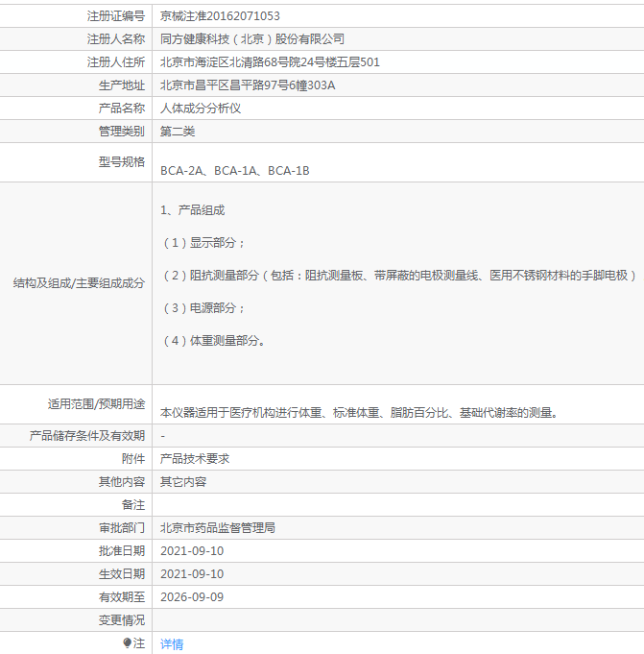Click the 生效日期 value 2021-09-10
This screenshot has height=654, width=644.
pos(192,574)
